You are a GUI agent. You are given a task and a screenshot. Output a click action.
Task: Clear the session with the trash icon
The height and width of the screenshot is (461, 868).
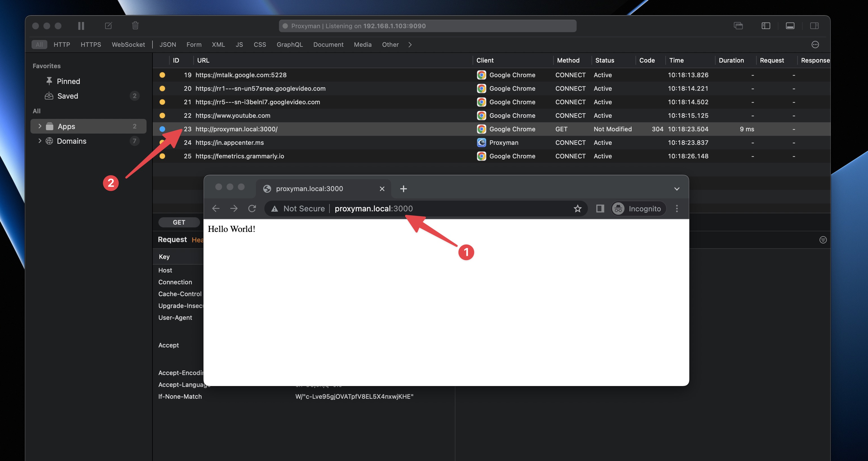[135, 26]
